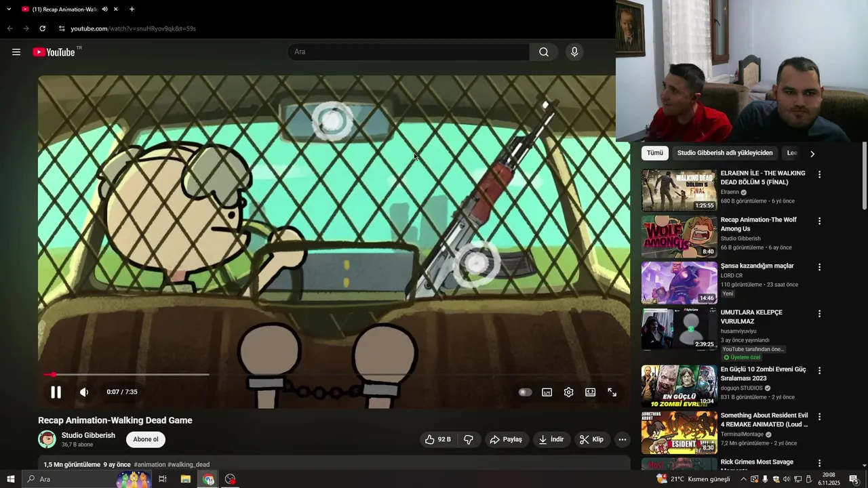Open options for ELRAENN İLE video
The height and width of the screenshot is (488, 868).
coord(819,175)
